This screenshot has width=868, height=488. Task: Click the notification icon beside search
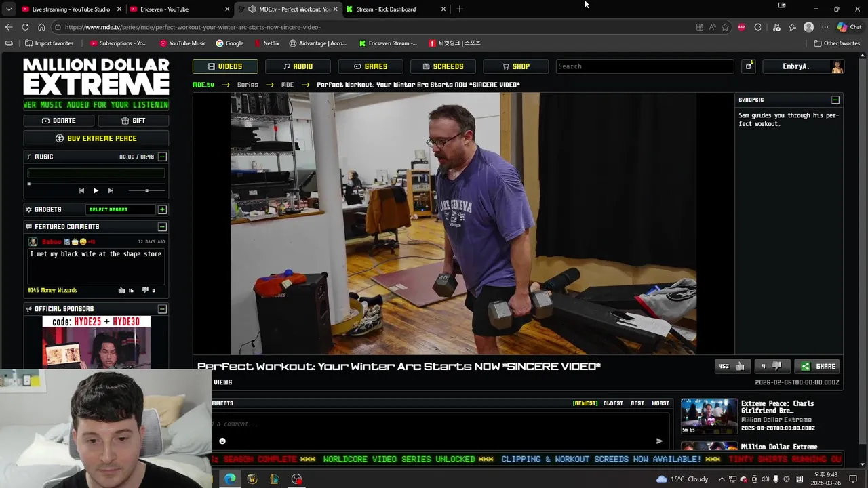point(749,66)
